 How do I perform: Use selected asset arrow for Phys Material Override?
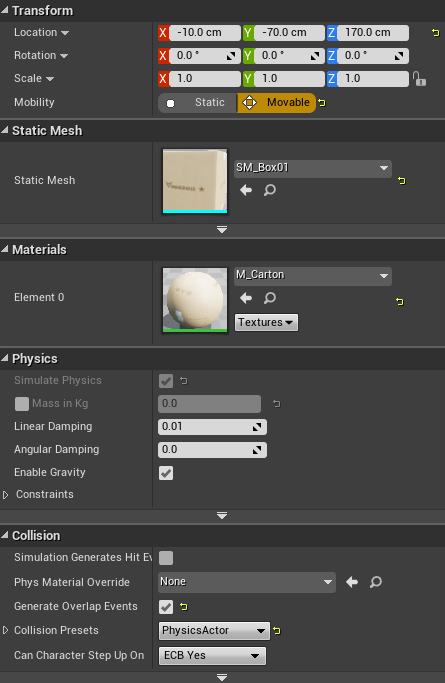[352, 582]
